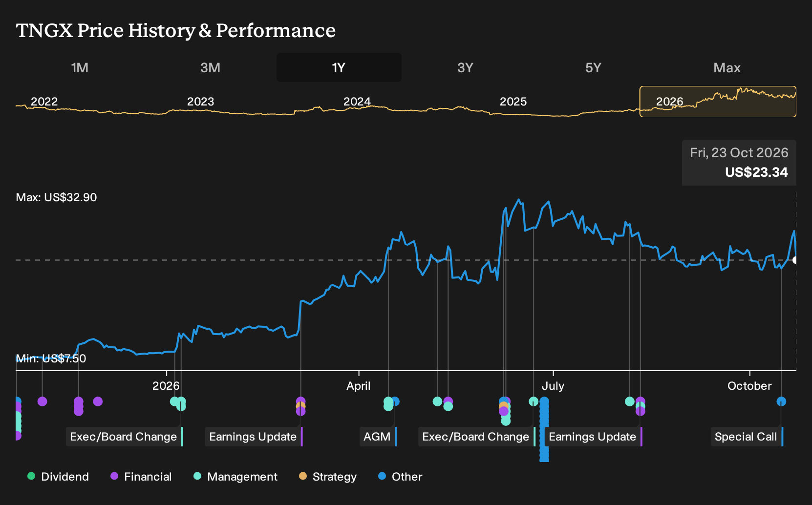The height and width of the screenshot is (505, 812).
Task: Click the orange Strategy event dot before April
Action: [300, 406]
